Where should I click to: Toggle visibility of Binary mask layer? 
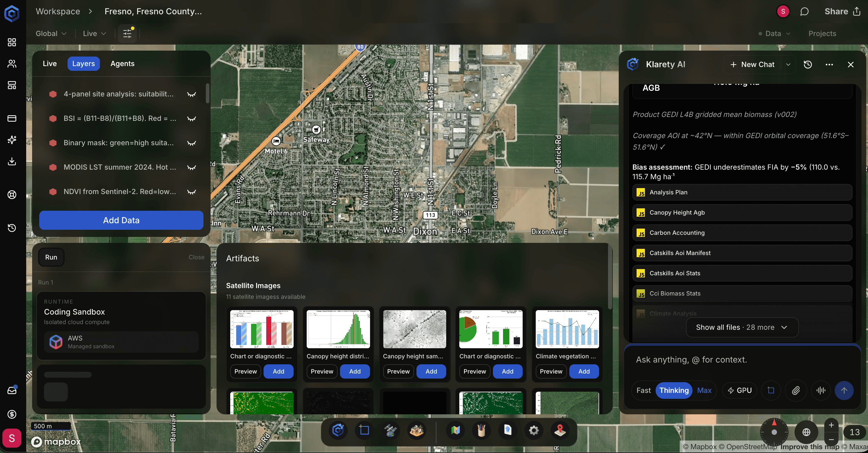(x=191, y=143)
